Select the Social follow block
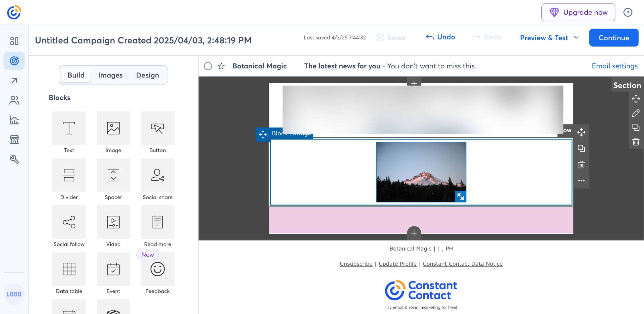Screen dimensions: 644x314 [69, 226]
